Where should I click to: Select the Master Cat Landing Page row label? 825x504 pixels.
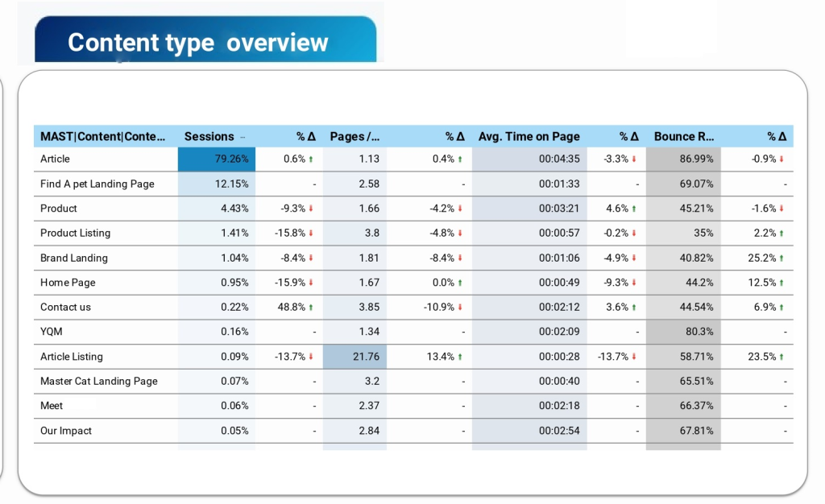tap(98, 382)
